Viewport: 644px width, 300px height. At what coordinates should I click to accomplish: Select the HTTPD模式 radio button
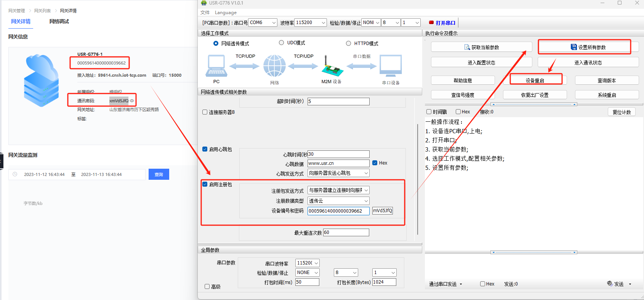point(348,44)
